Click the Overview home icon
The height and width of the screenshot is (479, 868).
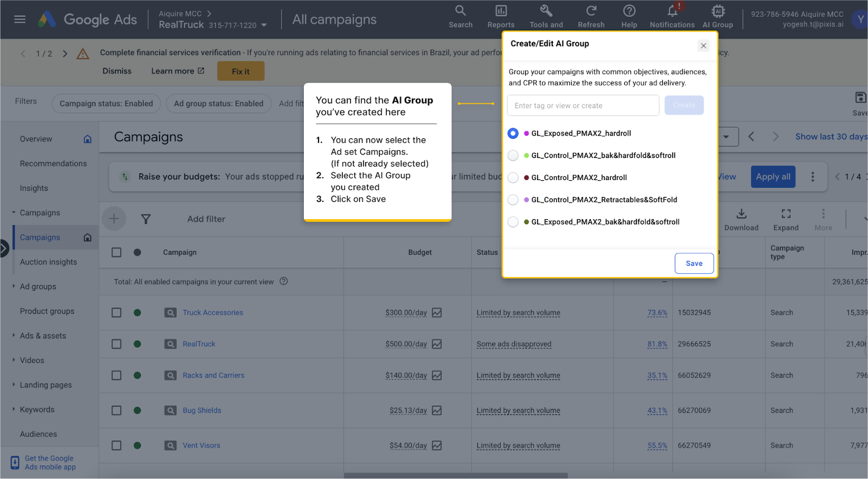(x=87, y=139)
